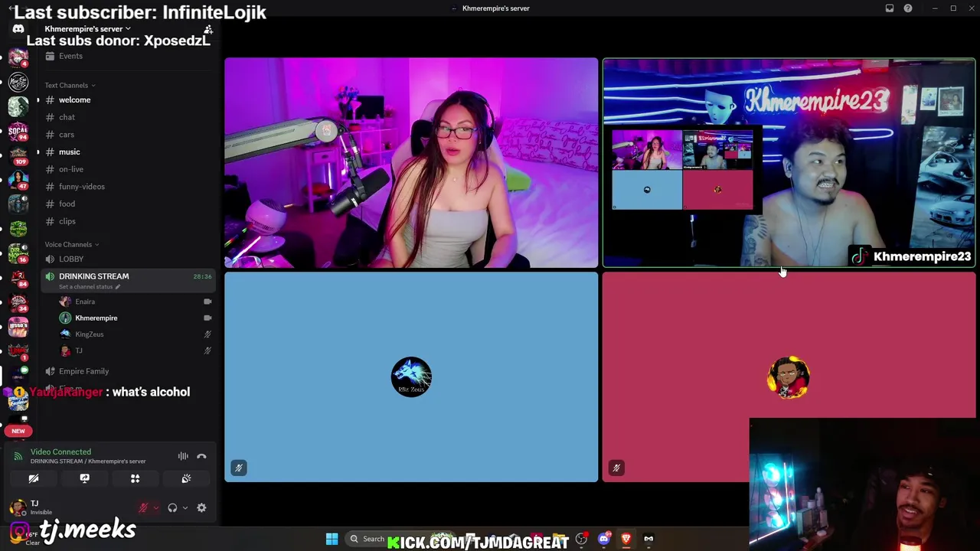This screenshot has height=551, width=980.
Task: Share your screen in voice panel
Action: pos(84,478)
